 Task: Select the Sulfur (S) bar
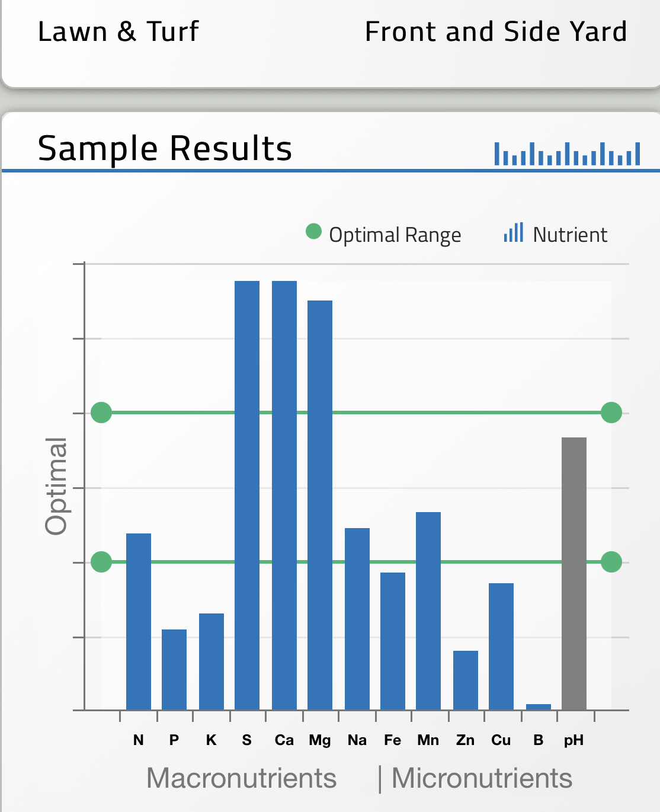pyautogui.click(x=247, y=495)
